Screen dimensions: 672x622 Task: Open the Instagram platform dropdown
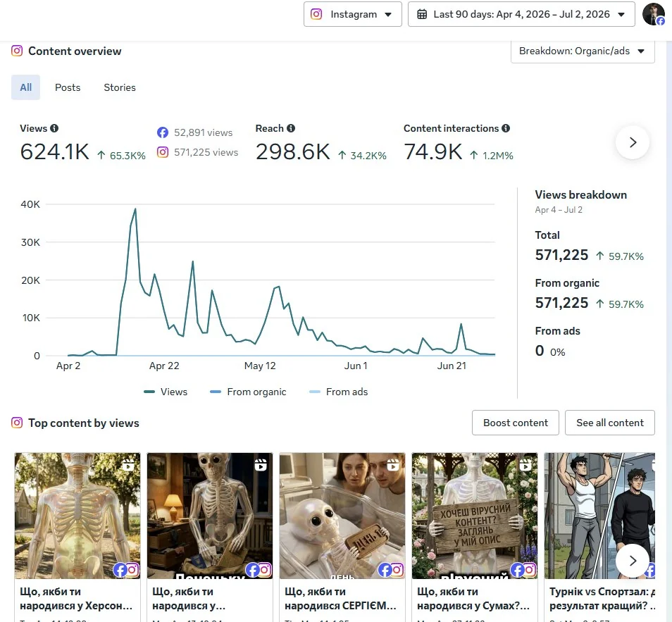353,14
